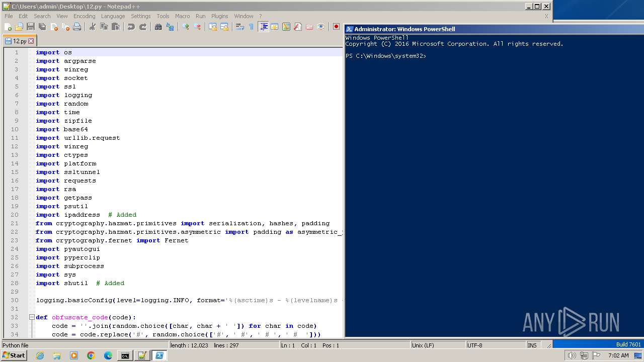The image size is (644, 362).
Task: Open the Document Map toolbar icon
Action: tap(286, 27)
